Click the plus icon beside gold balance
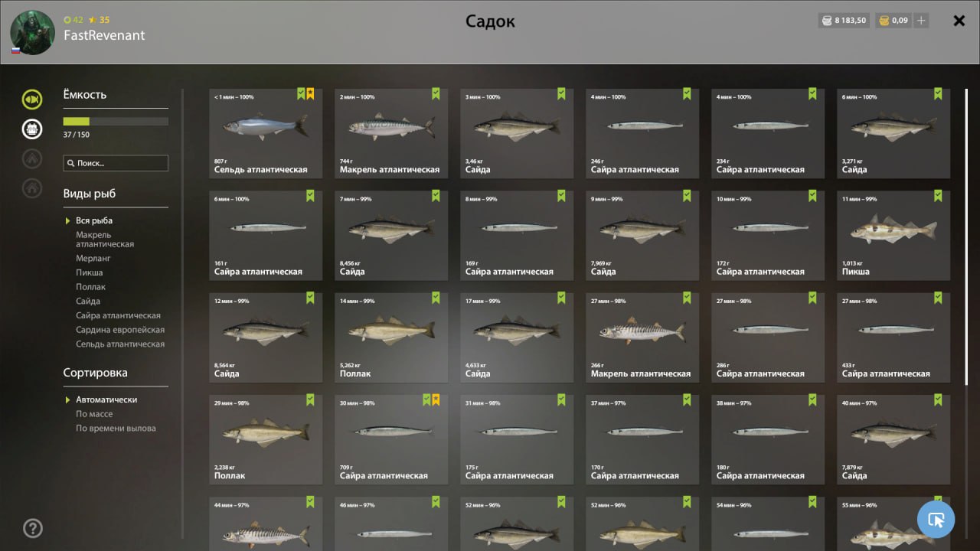 [921, 21]
